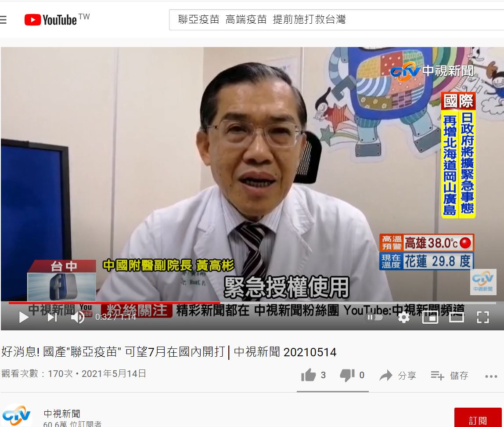The image size is (504, 427).
Task: Play the video
Action: click(24, 317)
